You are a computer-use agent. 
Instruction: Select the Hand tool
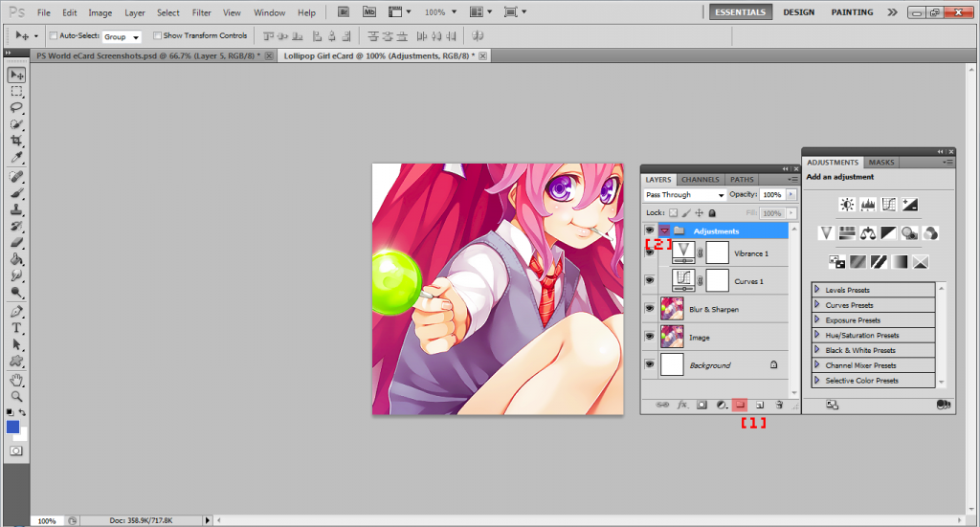(17, 381)
